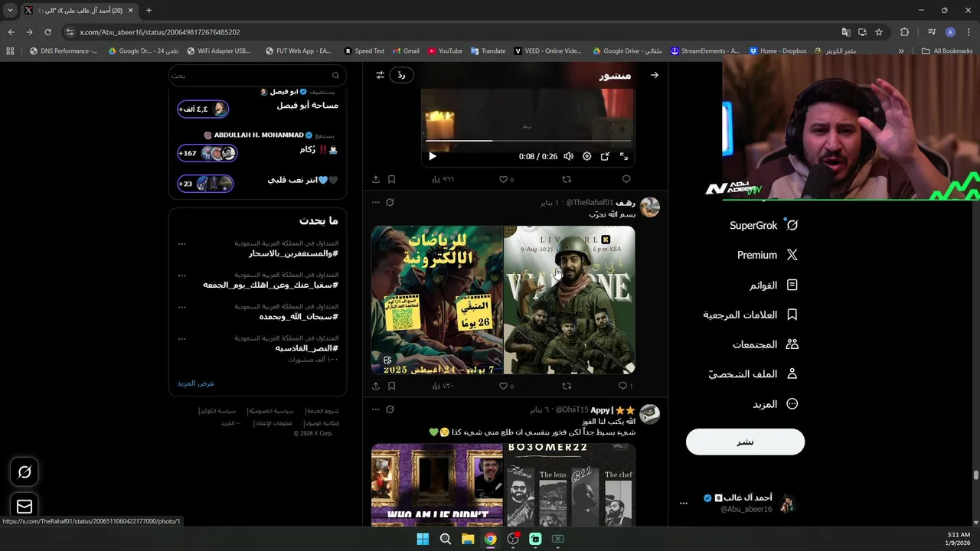Click the ردّ reply button

(x=401, y=75)
